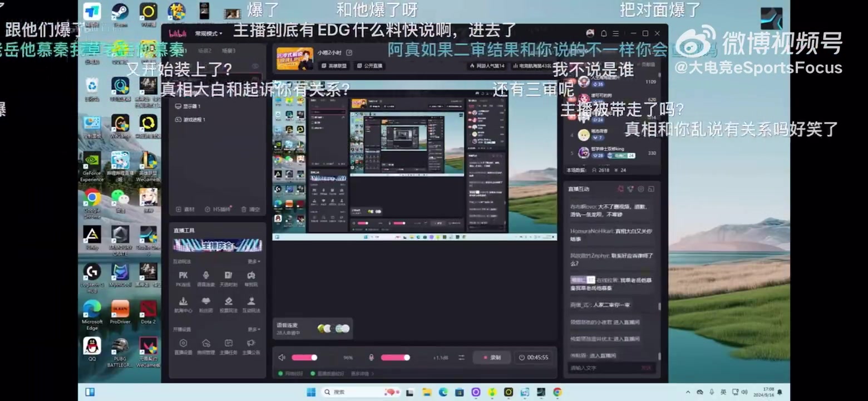Open the 常规模式 mode dropdown
Screen dimensions: 868x401
tap(209, 33)
